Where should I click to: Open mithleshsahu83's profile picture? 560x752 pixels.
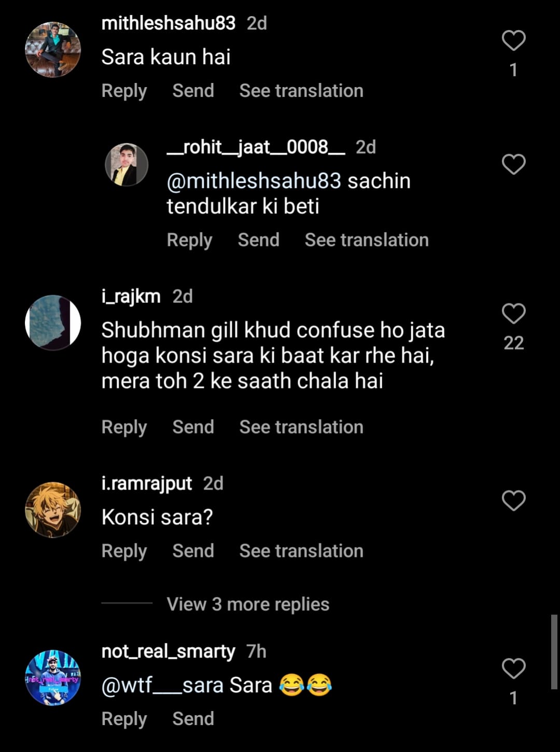point(53,50)
